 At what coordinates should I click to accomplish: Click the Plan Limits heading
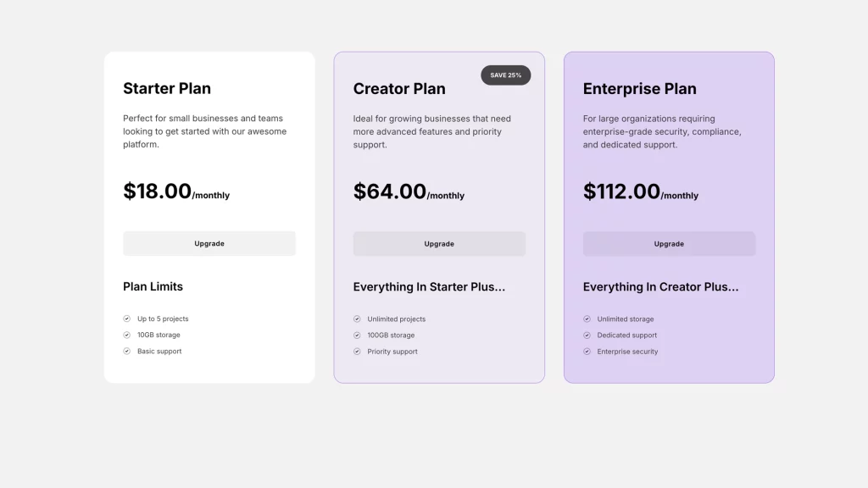click(x=153, y=286)
